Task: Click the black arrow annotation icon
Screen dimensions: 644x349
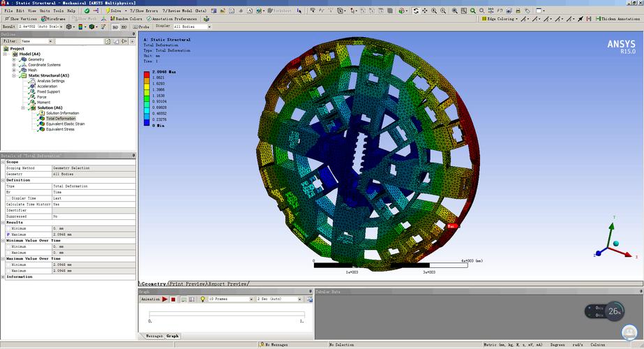Action: coord(581,19)
